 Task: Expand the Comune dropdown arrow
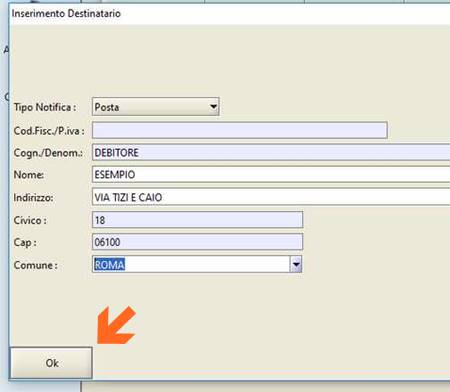pyautogui.click(x=296, y=265)
